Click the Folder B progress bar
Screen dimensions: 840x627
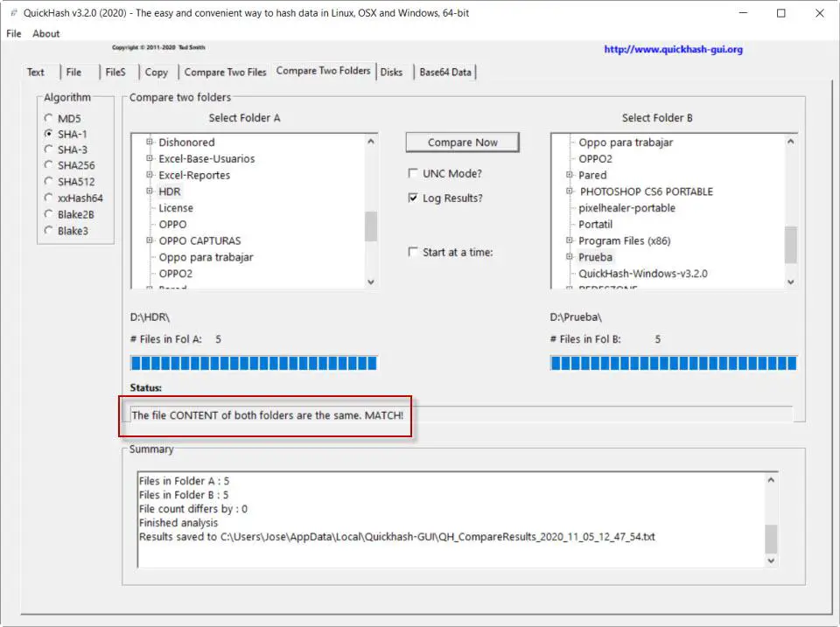(674, 363)
